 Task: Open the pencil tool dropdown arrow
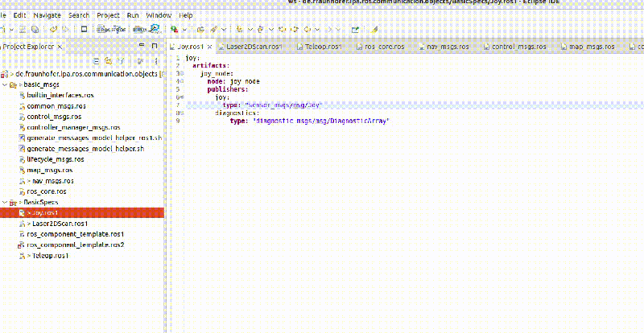(x=224, y=30)
